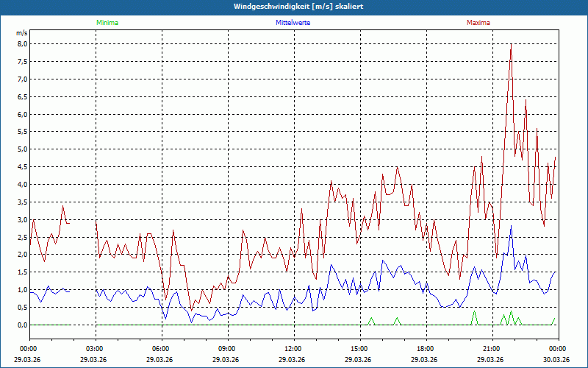
Task: Click the 0,0 y-axis value
Action: point(22,325)
